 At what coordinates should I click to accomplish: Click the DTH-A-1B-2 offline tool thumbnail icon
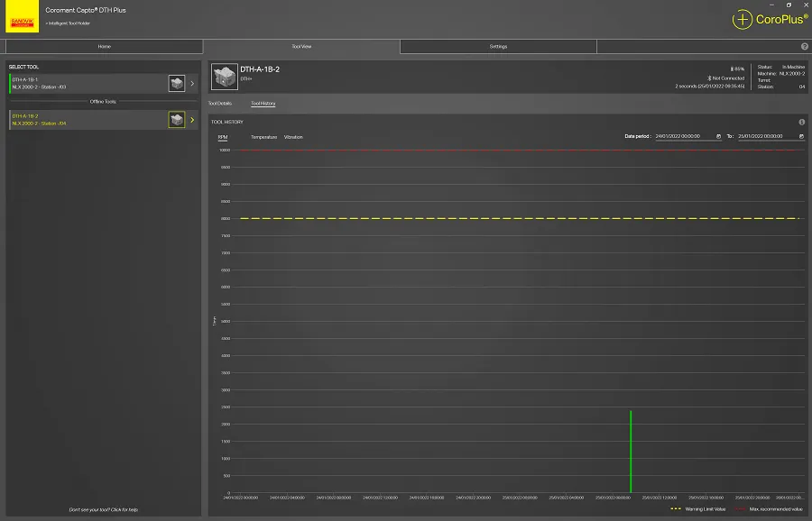pos(177,120)
